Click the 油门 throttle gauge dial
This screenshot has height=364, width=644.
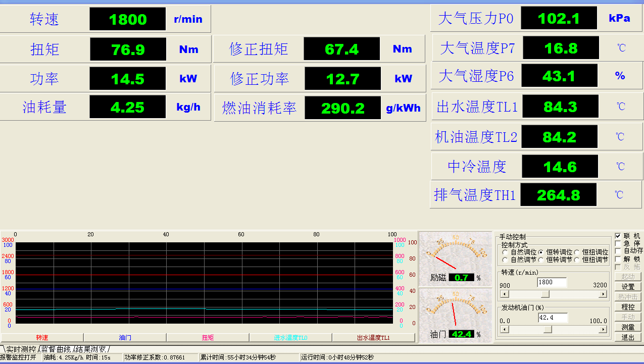[x=455, y=308]
